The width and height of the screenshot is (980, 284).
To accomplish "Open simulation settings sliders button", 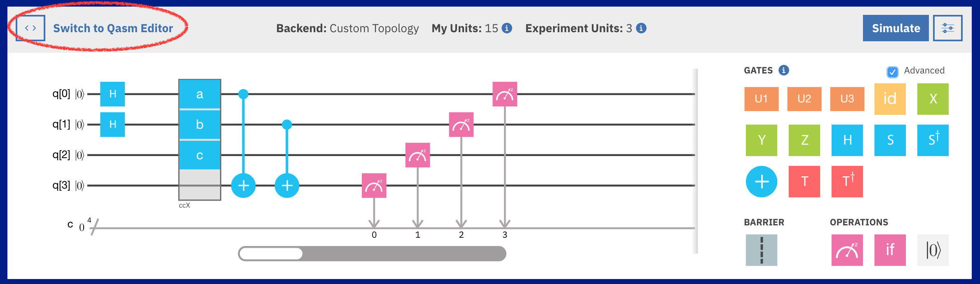I will pyautogui.click(x=947, y=28).
